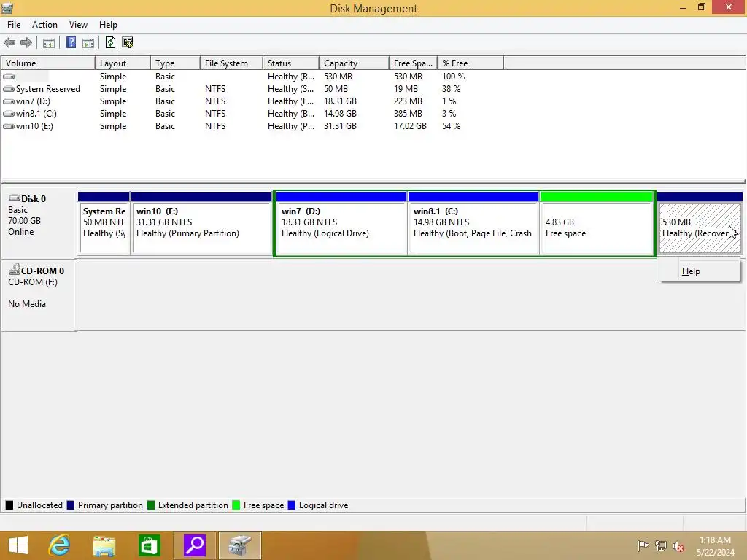
Task: Open the Help menu in the menu bar
Action: coord(108,25)
